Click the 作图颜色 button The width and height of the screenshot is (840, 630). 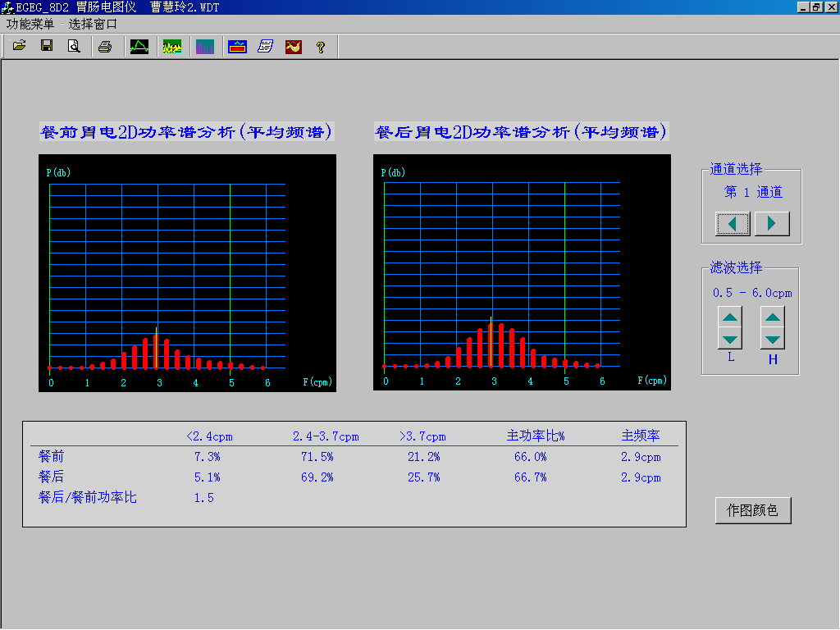(753, 510)
